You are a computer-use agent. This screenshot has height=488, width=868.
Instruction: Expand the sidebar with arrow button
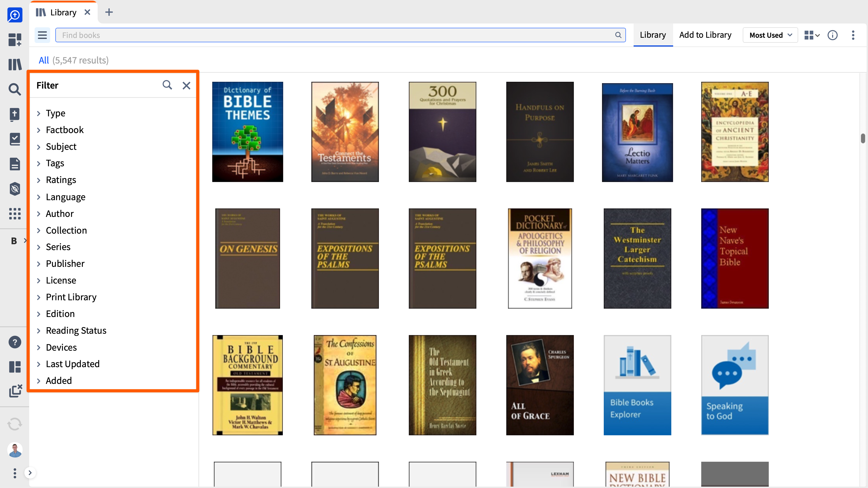click(30, 473)
